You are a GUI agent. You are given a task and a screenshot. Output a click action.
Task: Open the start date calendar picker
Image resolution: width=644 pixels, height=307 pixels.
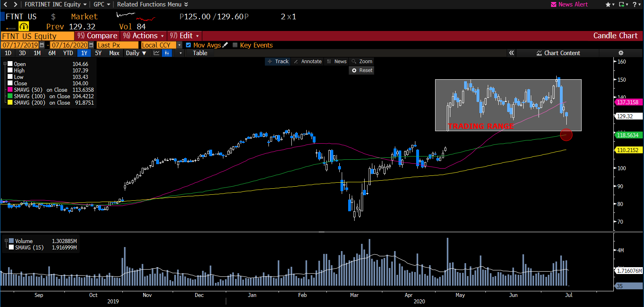pos(42,45)
